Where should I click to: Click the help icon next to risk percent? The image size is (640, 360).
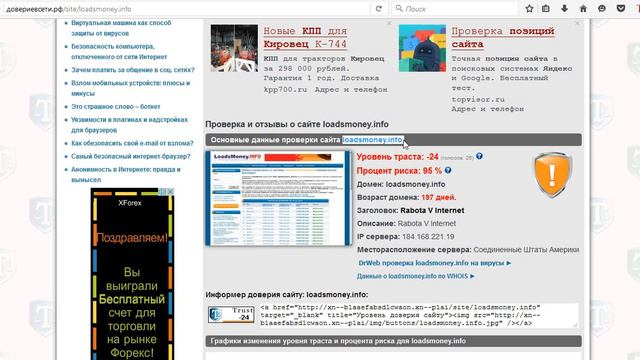(x=448, y=170)
